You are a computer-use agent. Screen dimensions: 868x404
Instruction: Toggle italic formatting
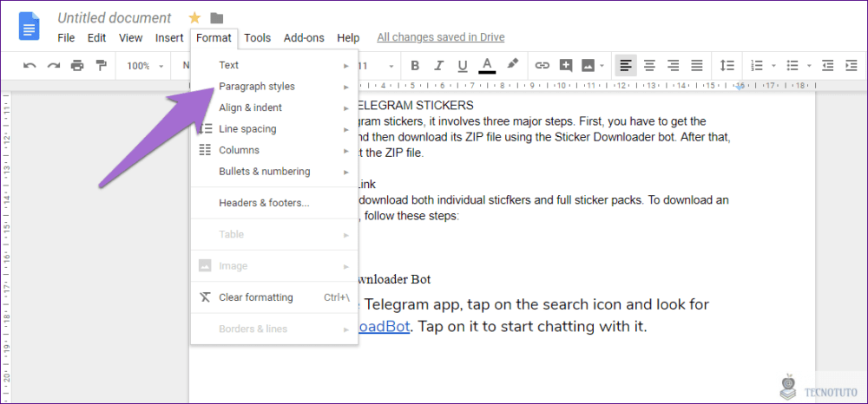coord(439,66)
